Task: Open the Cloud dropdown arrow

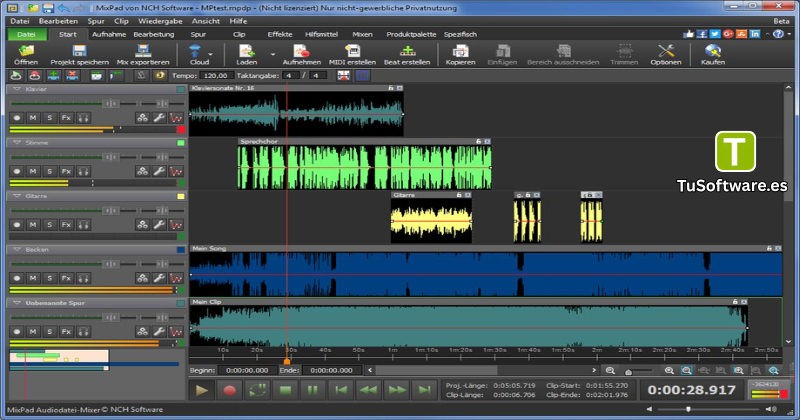Action: tap(211, 54)
